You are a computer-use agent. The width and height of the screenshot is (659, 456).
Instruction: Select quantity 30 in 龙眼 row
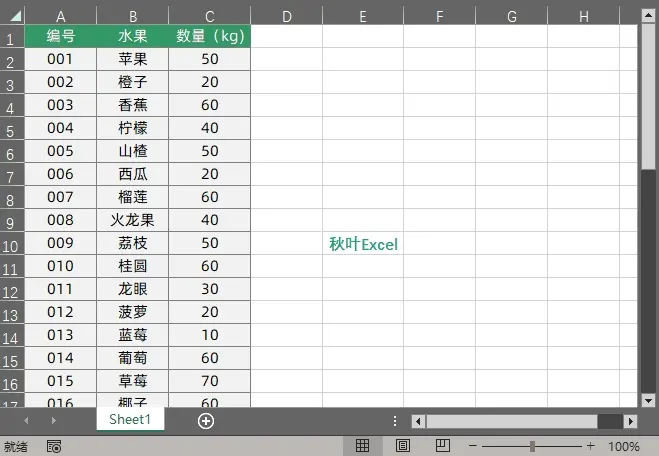pyautogui.click(x=210, y=289)
